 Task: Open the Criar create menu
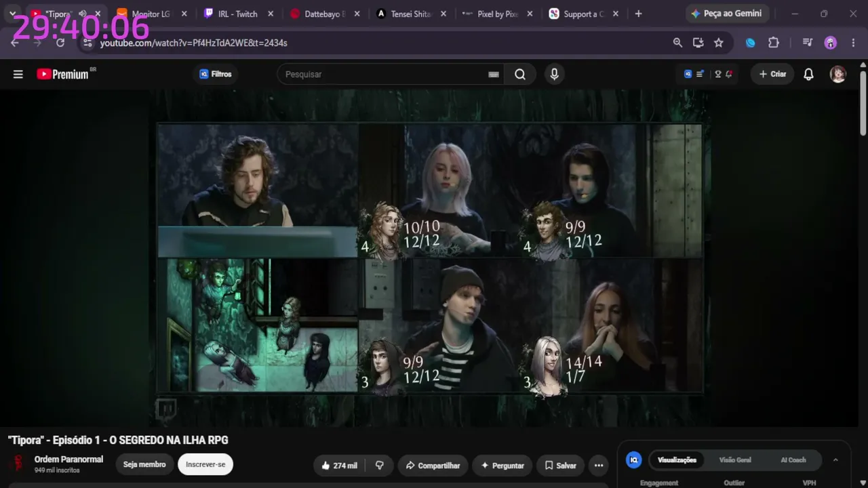772,75
